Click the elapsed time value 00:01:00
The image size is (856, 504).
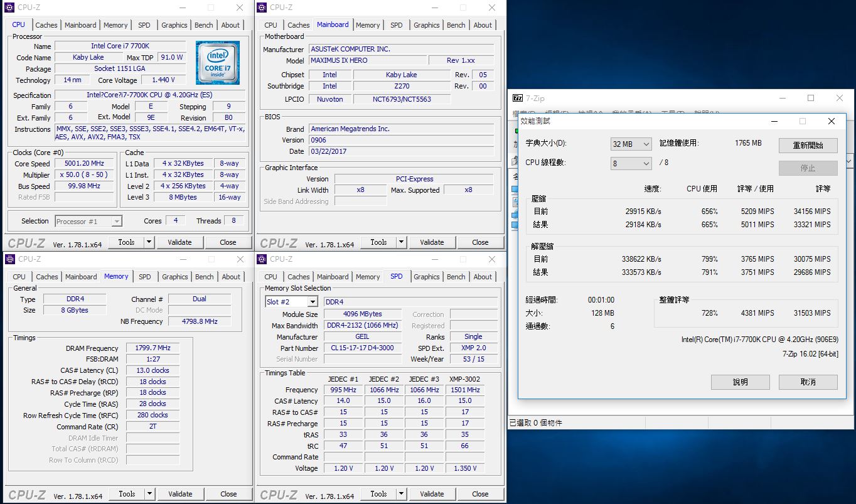601,300
